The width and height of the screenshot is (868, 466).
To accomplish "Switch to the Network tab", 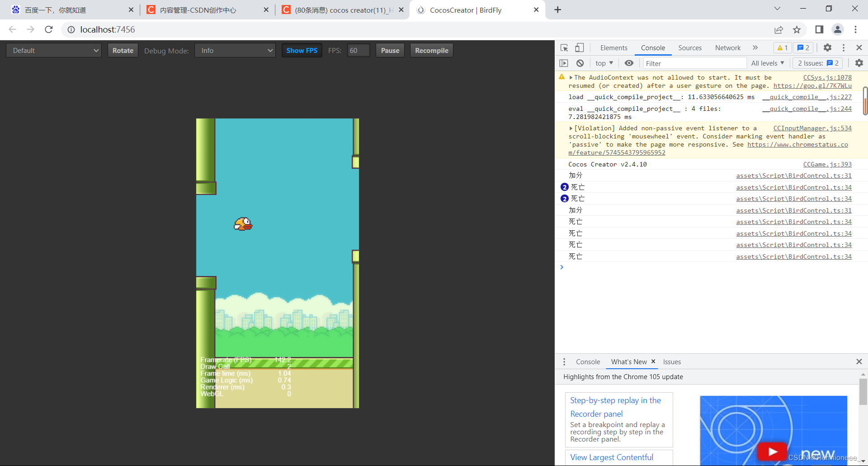I will point(728,48).
